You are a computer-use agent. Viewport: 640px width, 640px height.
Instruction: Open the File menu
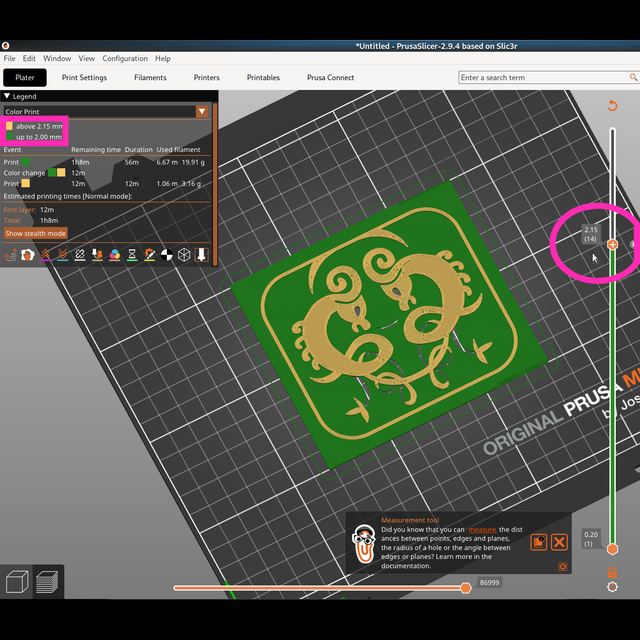pyautogui.click(x=9, y=58)
